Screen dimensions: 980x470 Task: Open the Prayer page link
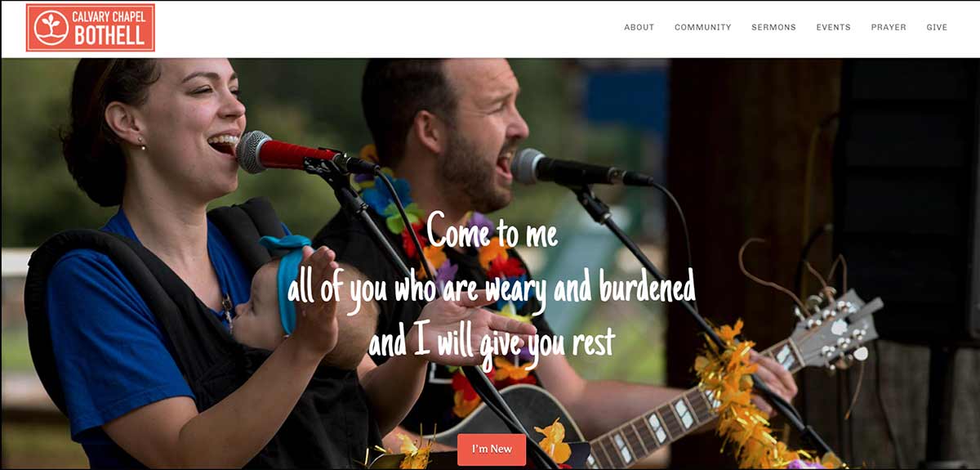888,27
